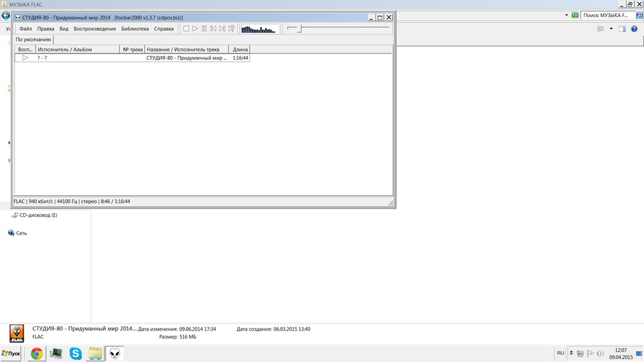Click the Action Center flag icon in tray
Viewport: 644px width, 362px height.
[x=590, y=353]
